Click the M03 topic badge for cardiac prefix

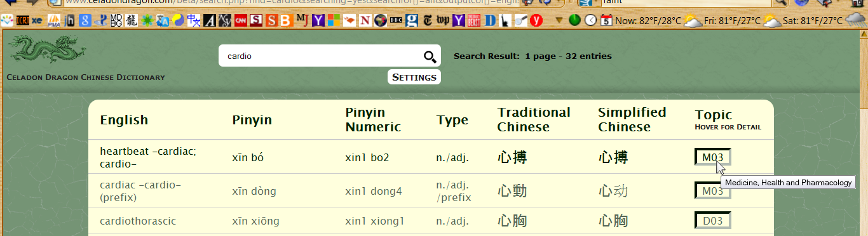point(712,191)
